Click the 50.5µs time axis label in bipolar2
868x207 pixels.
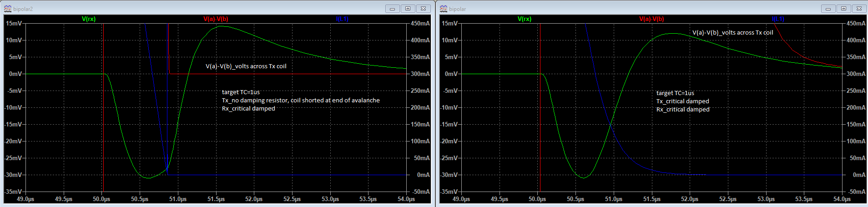(x=140, y=199)
